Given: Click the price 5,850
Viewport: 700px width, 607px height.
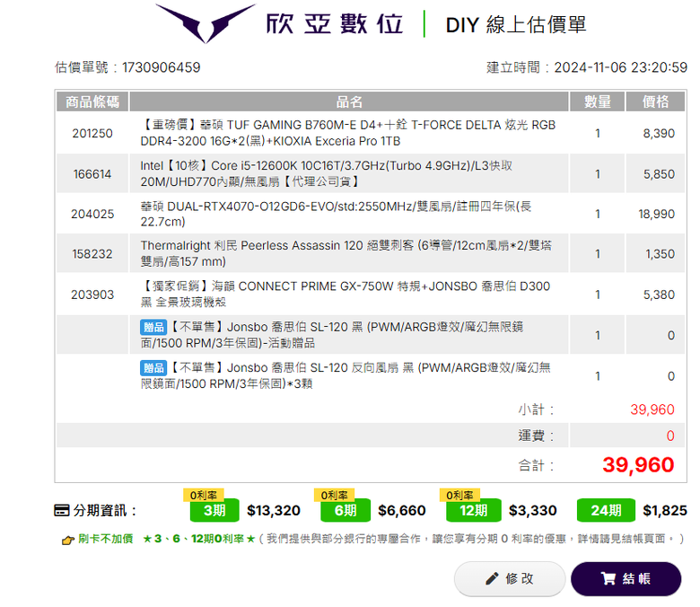Looking at the screenshot, I should click(659, 173).
